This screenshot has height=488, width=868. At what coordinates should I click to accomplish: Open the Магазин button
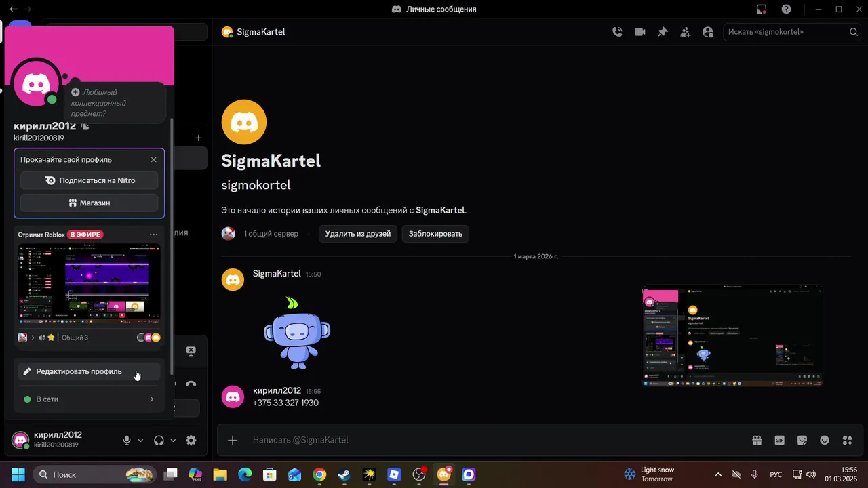click(90, 203)
